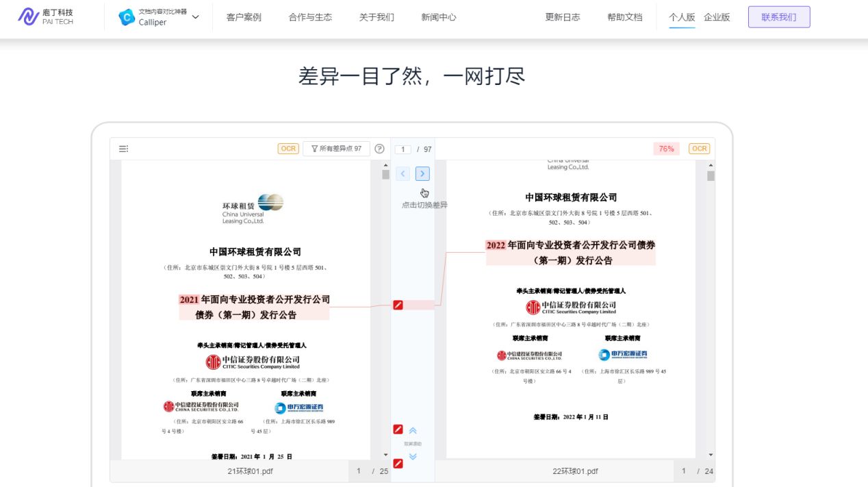Open the 所有差异点 97 filter
Screen dimensions: 868x487
point(336,149)
